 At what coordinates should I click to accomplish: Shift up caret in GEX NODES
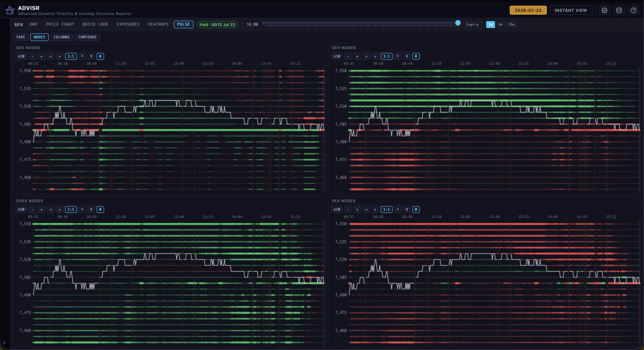[x=398, y=56]
